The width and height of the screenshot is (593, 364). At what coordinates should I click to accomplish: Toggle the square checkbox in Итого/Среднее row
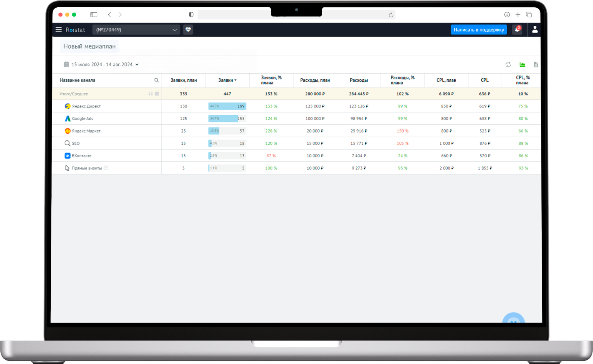coord(157,94)
